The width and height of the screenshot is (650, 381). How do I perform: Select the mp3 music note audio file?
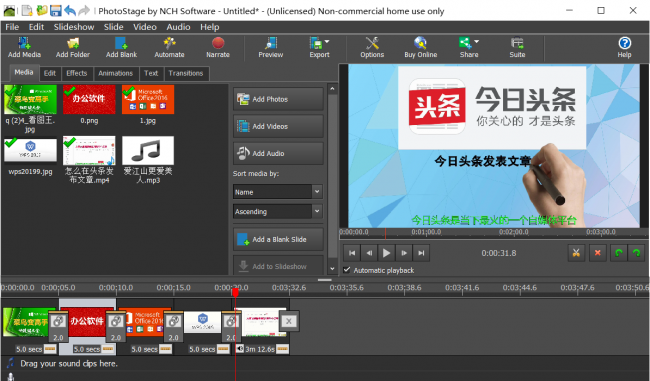tap(148, 150)
